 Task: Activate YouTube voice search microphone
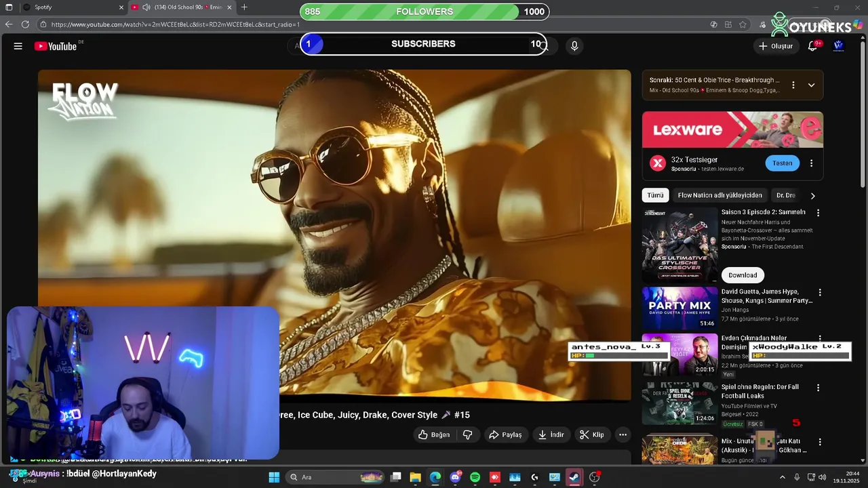tap(574, 45)
